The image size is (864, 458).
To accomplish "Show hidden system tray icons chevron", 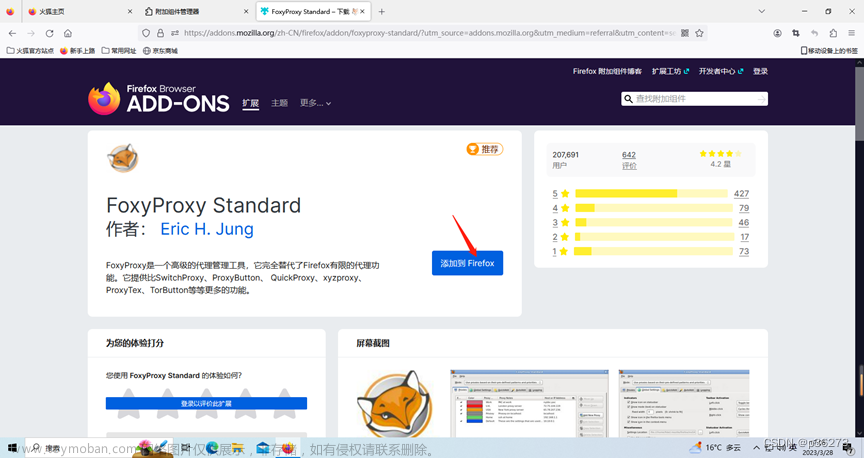I will pyautogui.click(x=757, y=448).
